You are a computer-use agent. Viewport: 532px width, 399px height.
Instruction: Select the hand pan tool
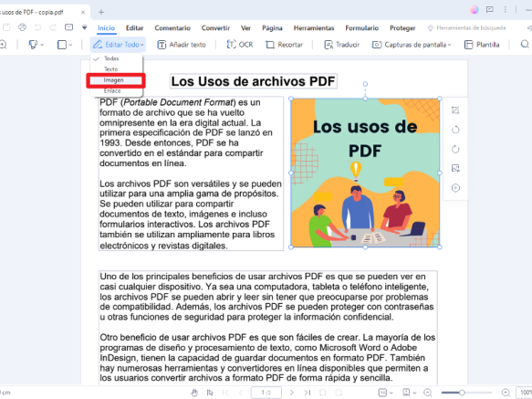tap(194, 393)
